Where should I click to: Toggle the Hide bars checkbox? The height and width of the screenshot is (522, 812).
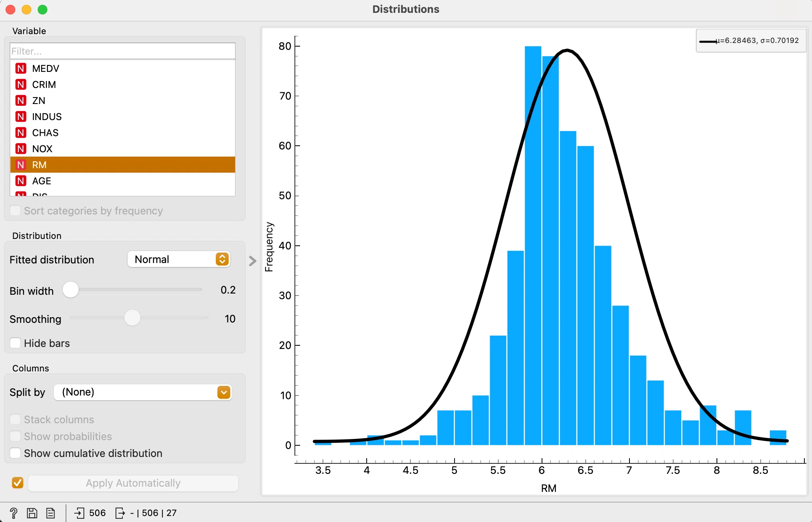pyautogui.click(x=15, y=343)
